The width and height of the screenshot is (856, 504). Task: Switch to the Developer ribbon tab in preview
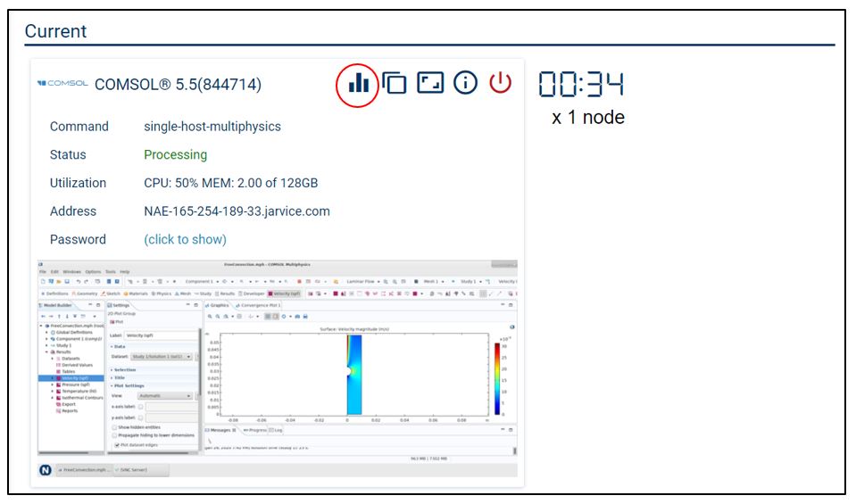(x=251, y=293)
